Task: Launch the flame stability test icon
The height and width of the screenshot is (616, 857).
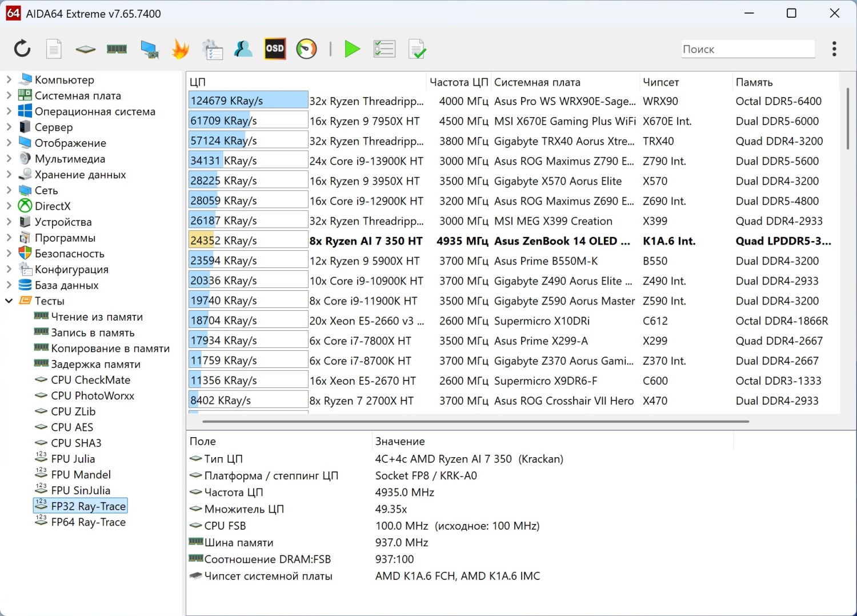Action: 181,49
